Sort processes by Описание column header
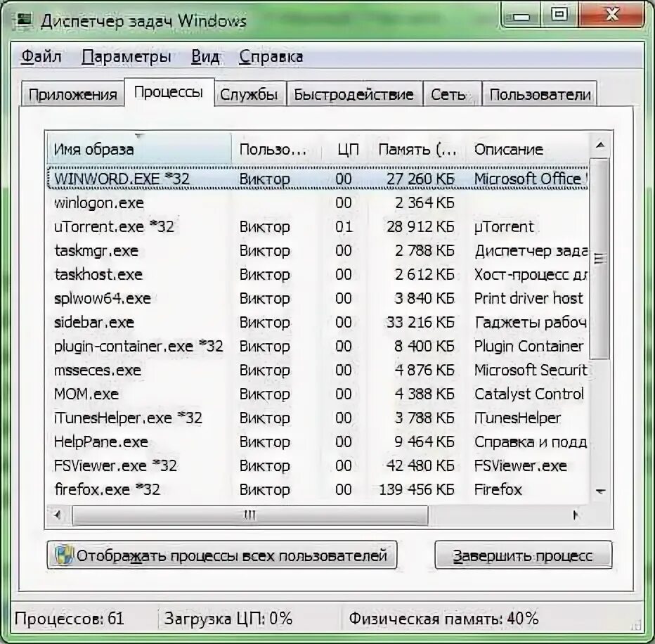Screen dimensions: 655x644 point(510,148)
